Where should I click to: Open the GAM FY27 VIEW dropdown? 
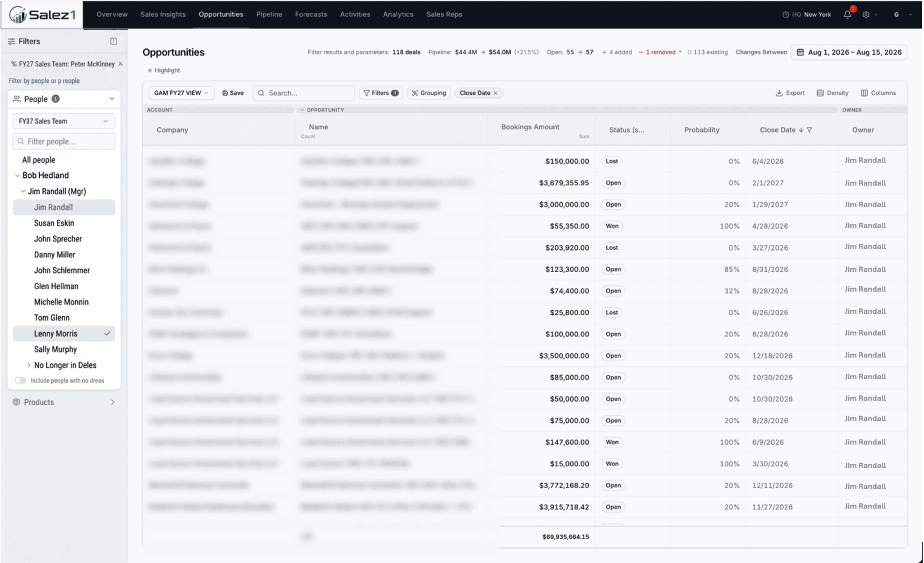point(181,93)
